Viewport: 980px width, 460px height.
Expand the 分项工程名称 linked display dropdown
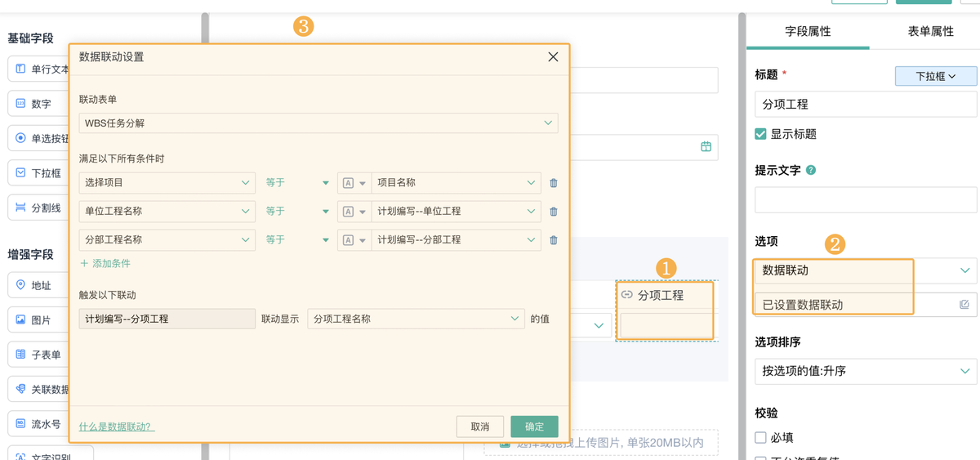click(416, 319)
